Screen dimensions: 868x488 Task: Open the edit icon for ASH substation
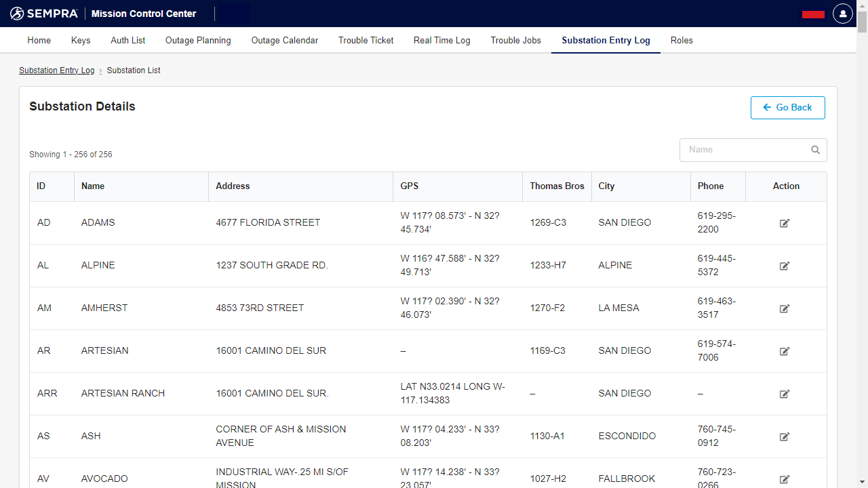coord(785,436)
